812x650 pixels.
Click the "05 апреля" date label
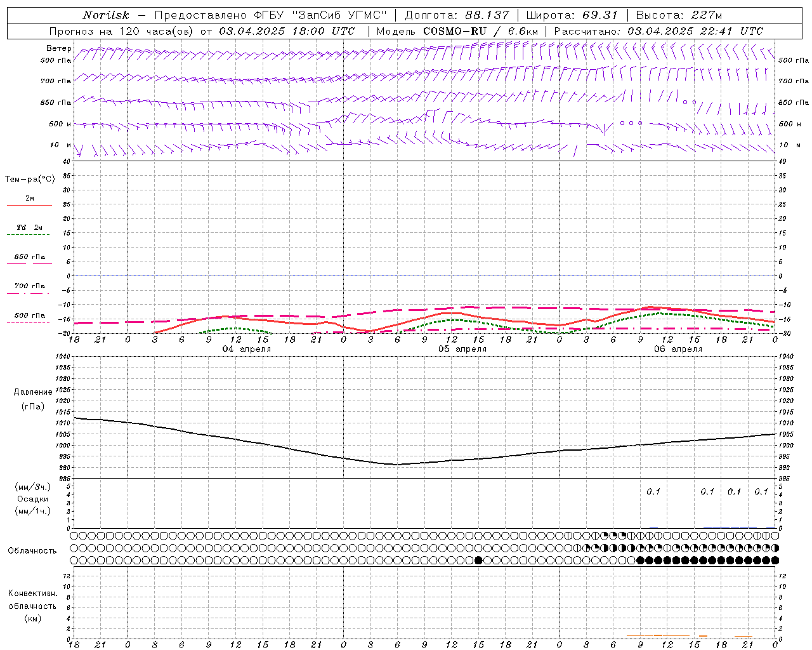[x=462, y=349]
